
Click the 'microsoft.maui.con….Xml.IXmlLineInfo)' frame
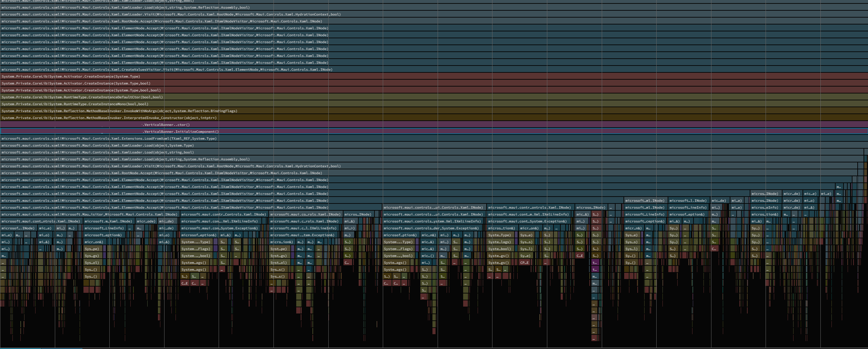click(x=221, y=221)
